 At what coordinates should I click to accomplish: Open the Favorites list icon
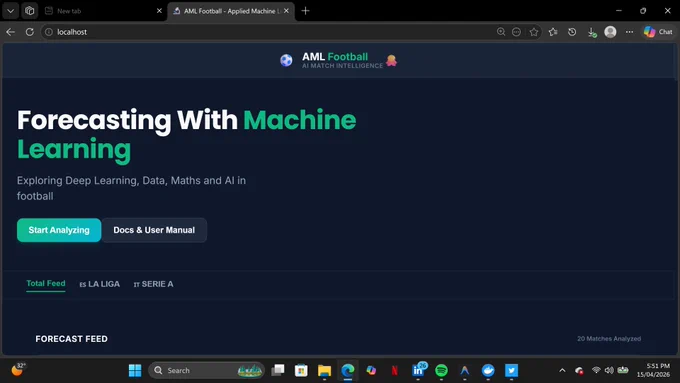click(553, 32)
